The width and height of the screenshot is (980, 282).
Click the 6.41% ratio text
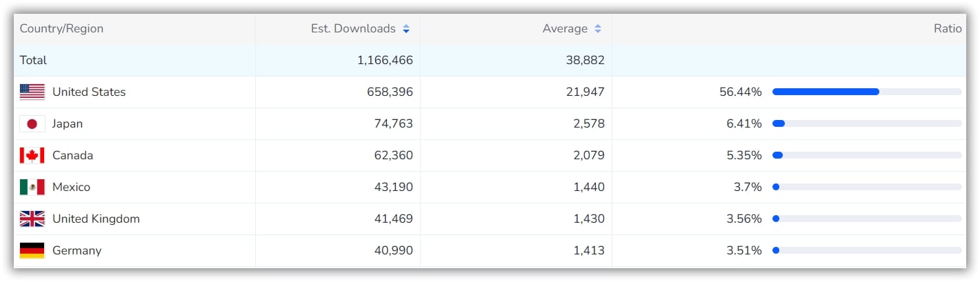744,123
